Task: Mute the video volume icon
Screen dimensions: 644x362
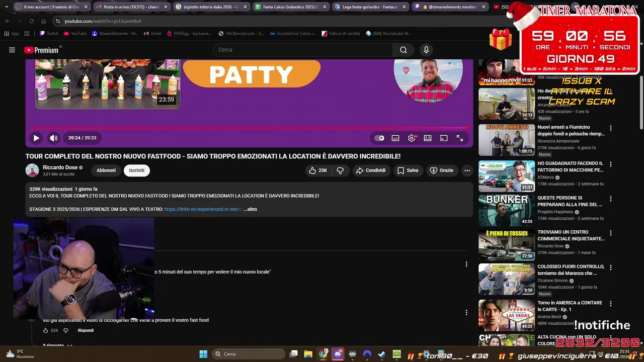Action: (x=53, y=138)
